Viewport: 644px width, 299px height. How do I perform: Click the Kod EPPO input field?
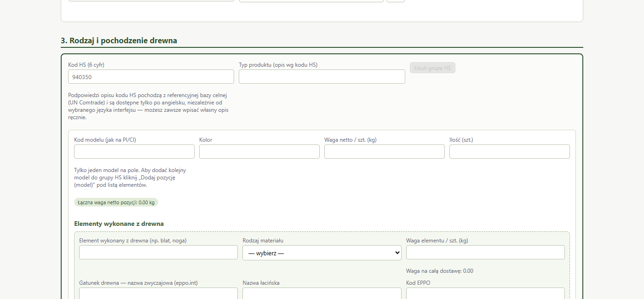(x=485, y=293)
